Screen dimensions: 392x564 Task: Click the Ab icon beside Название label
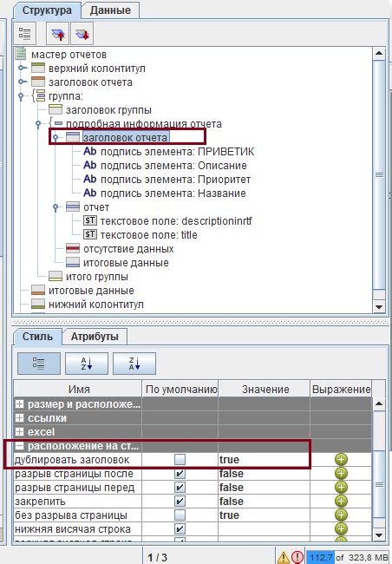point(89,193)
